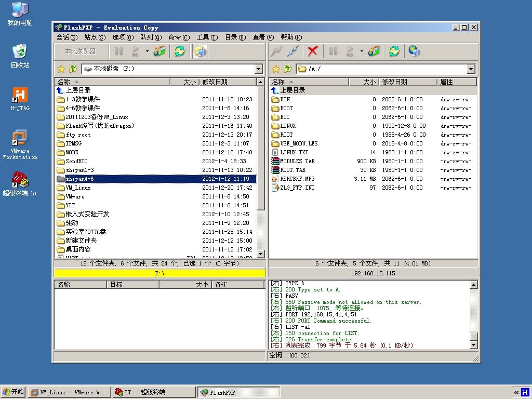The width and height of the screenshot is (532, 399).
Task: Go up one folder in remote pane
Action: 288,69
